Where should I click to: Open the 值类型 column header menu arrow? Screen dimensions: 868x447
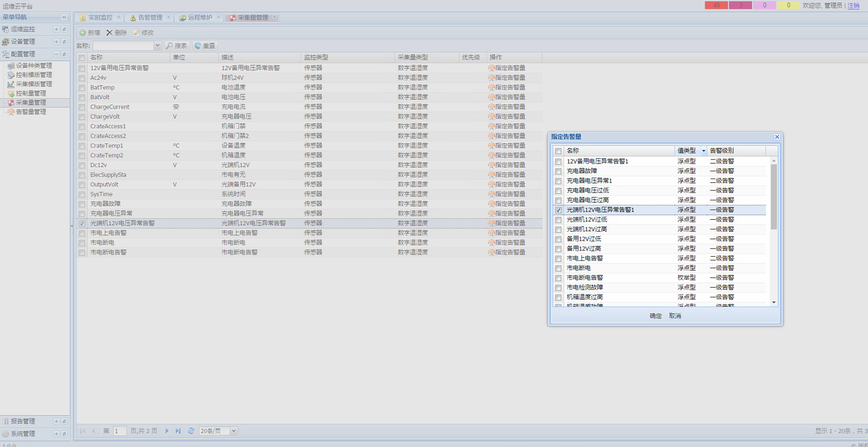tap(703, 150)
